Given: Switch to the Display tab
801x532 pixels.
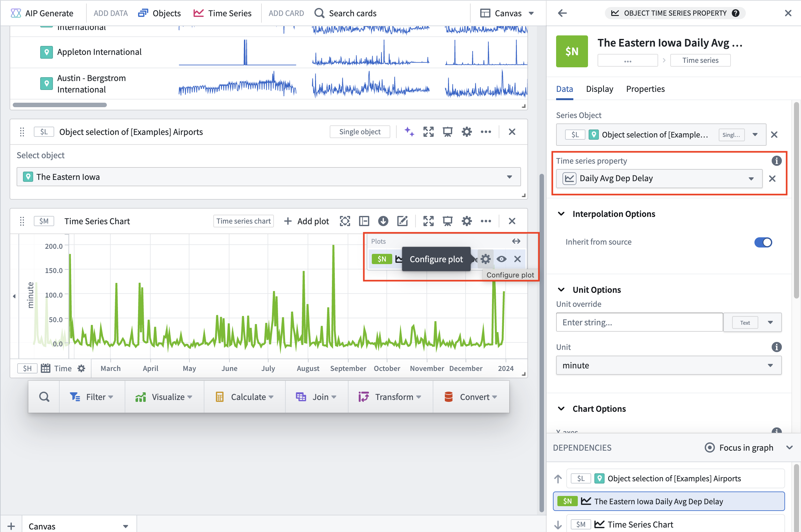Looking at the screenshot, I should click(x=599, y=89).
